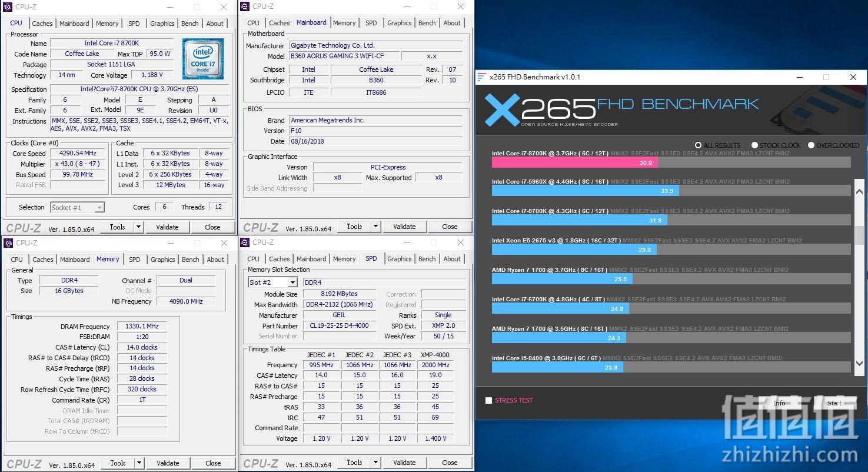
Task: Switch to the Mainboard tab in the SPD window
Action: [x=311, y=259]
